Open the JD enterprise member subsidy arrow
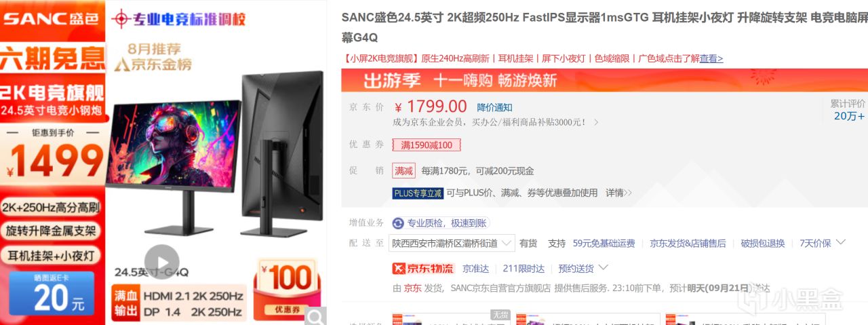Image resolution: width=868 pixels, height=325 pixels. pos(596,122)
